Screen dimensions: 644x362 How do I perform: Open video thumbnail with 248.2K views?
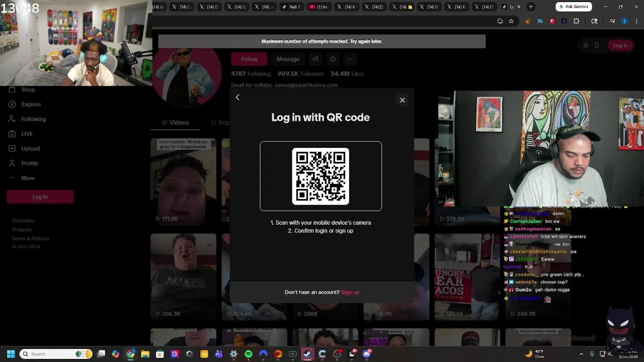click(538, 277)
